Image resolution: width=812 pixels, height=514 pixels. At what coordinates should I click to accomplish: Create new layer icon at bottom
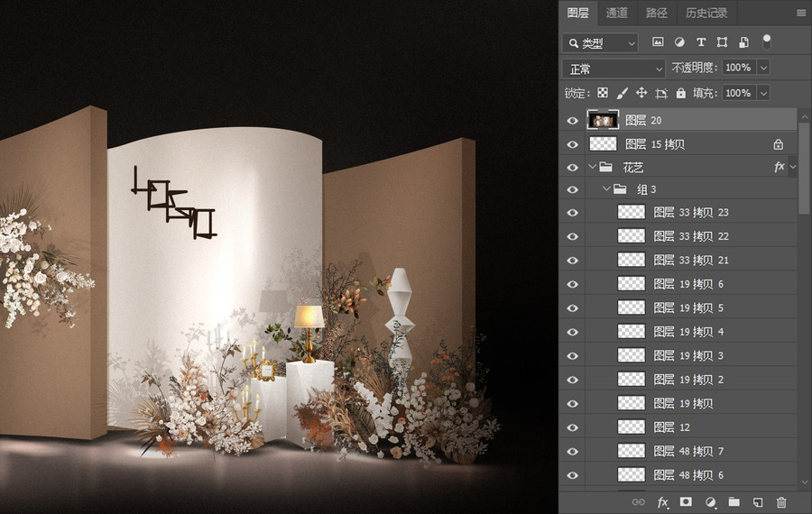pos(758,501)
